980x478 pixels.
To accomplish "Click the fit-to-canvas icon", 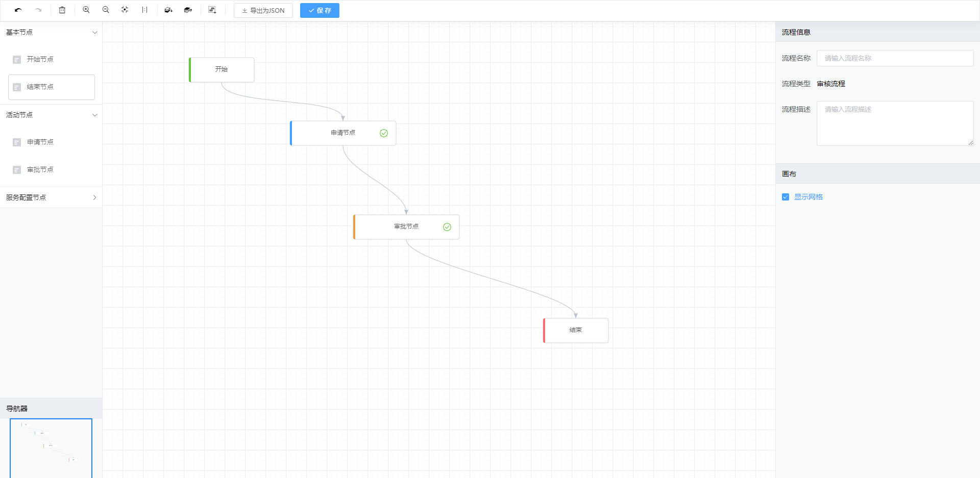I will (125, 10).
